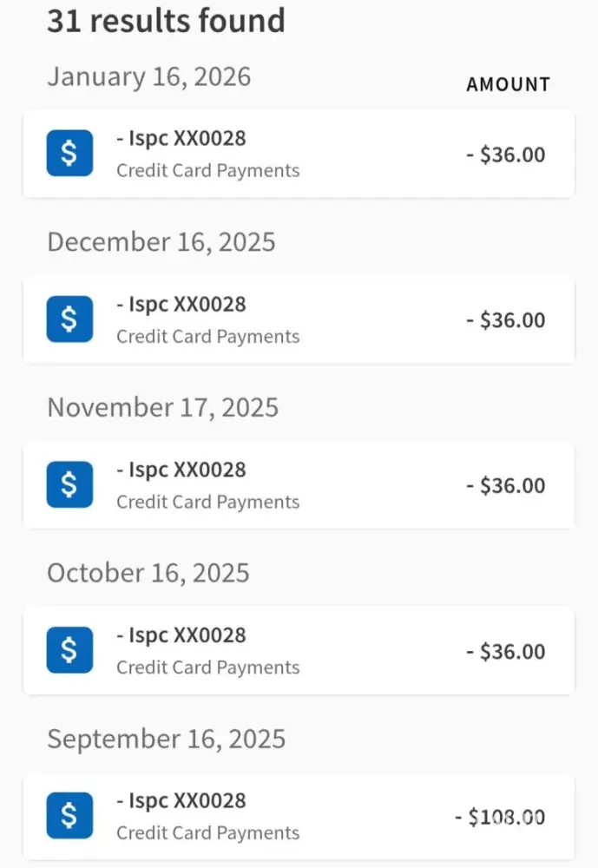Screen dimensions: 598x868
Task: View the Ispc XX0028 title under September 16, 2025
Action: click(181, 800)
